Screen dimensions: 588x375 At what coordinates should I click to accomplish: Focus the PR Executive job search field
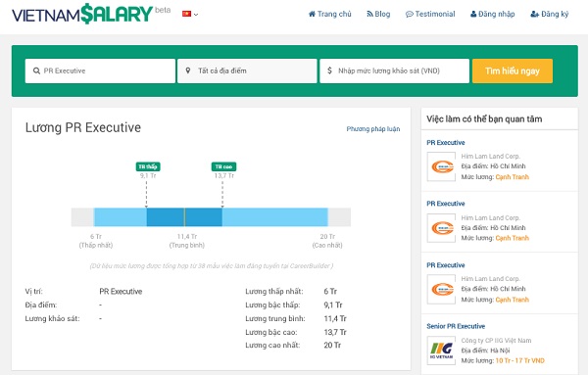100,70
